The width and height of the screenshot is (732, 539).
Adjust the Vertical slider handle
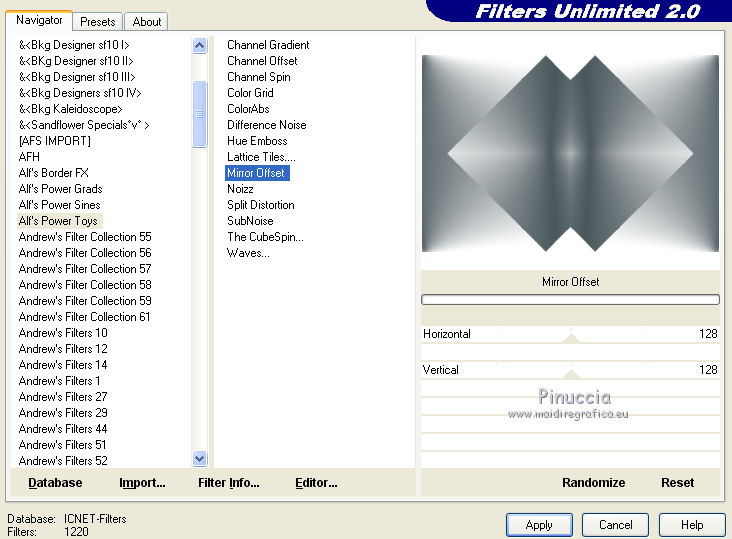click(570, 374)
